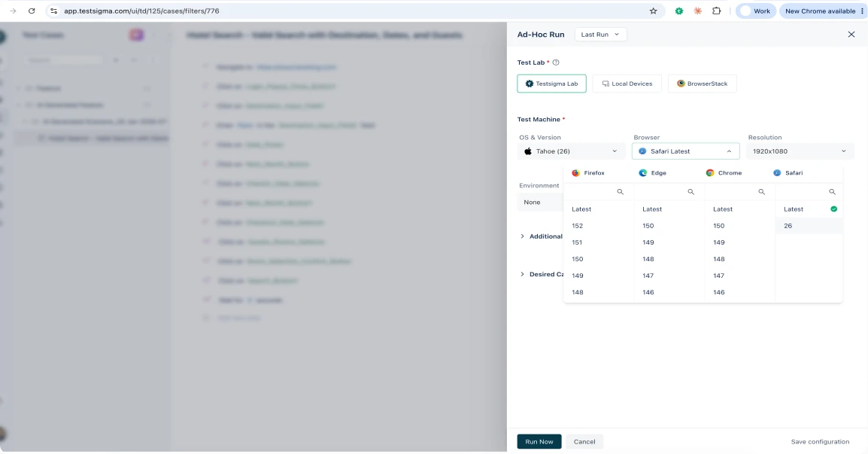Expand the Additional section chevron
Image resolution: width=868 pixels, height=454 pixels.
[x=522, y=236]
